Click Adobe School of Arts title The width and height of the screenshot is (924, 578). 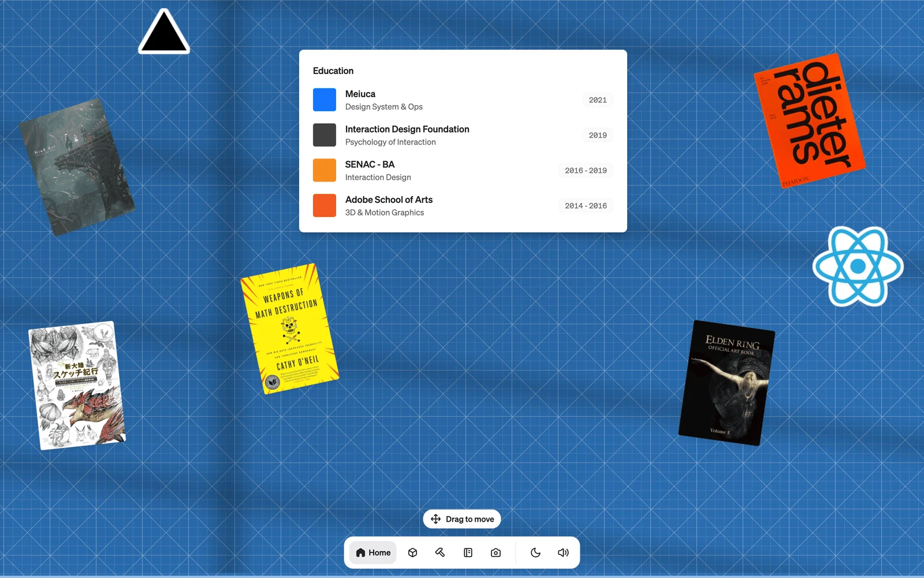(x=389, y=199)
